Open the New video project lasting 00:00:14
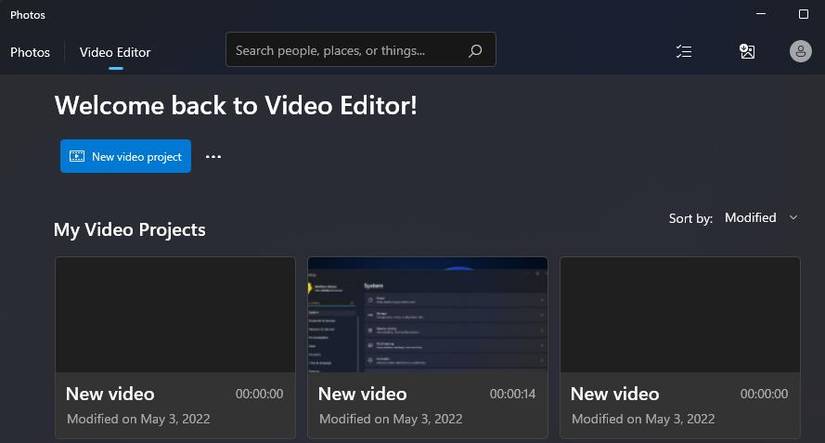Screen dimensions: 825x443 tap(427, 347)
